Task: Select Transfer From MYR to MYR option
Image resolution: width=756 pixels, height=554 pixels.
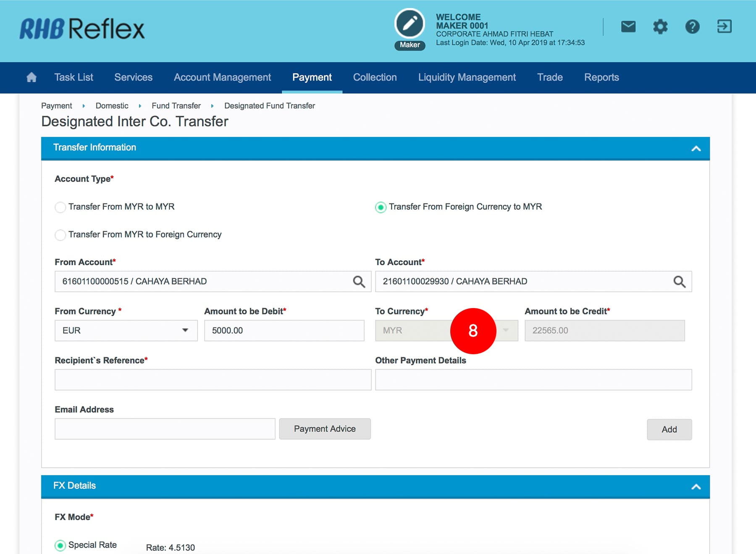Action: (x=60, y=207)
